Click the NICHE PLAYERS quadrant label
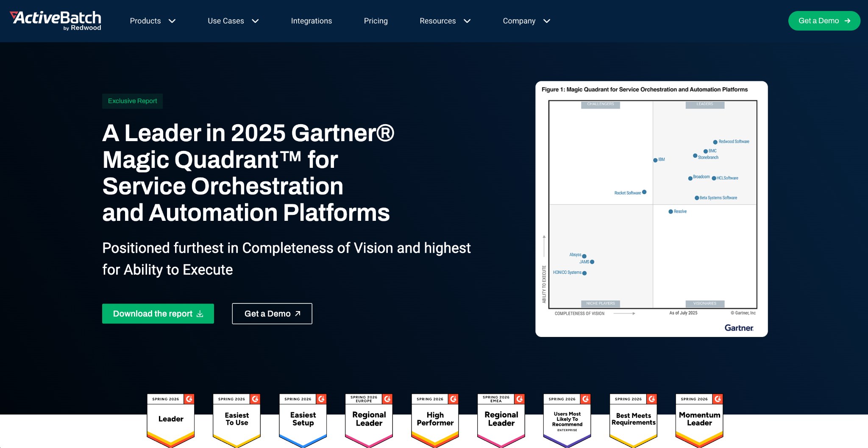This screenshot has height=448, width=868. click(x=601, y=303)
